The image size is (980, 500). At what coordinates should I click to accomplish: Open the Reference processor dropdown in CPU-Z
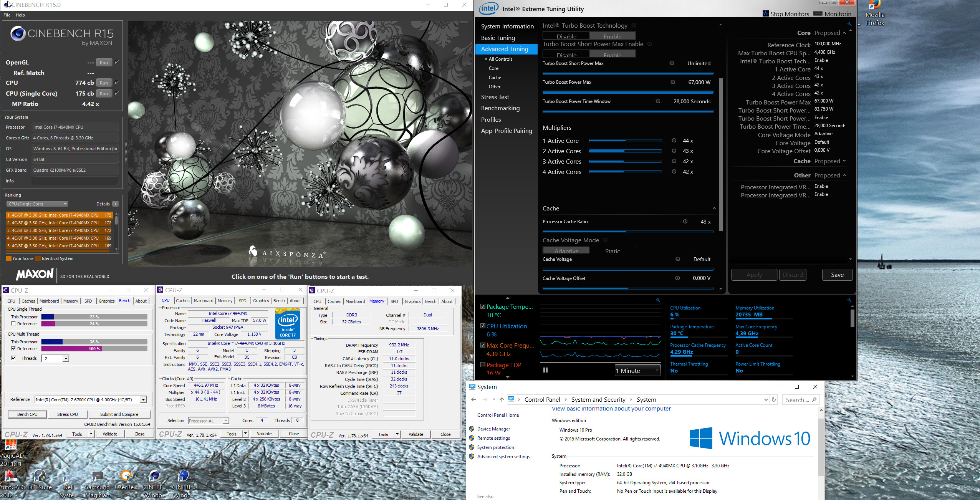coord(143,400)
